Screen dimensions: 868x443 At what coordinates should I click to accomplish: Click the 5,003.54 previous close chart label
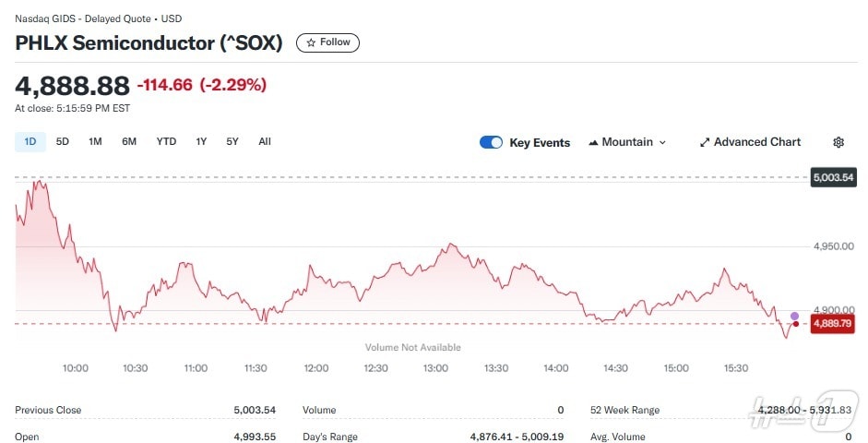coord(833,177)
